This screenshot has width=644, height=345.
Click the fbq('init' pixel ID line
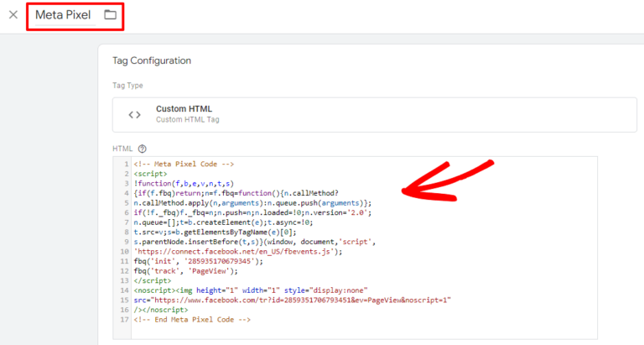click(199, 262)
